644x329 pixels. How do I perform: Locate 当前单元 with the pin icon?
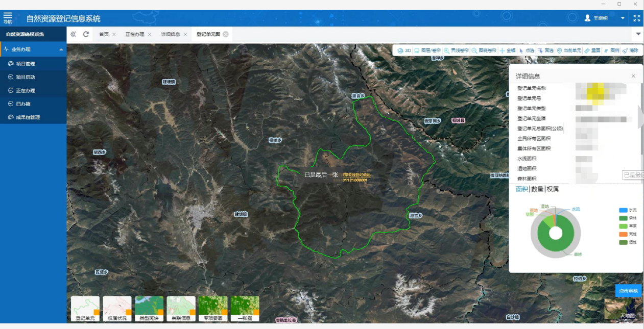569,50
